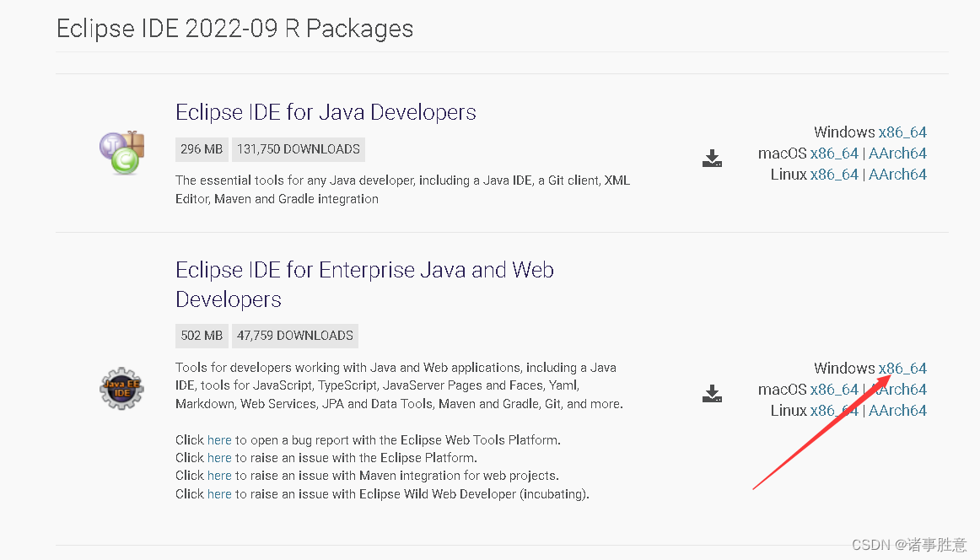
Task: Click the Windows label in Java Developers row
Action: [x=844, y=132]
